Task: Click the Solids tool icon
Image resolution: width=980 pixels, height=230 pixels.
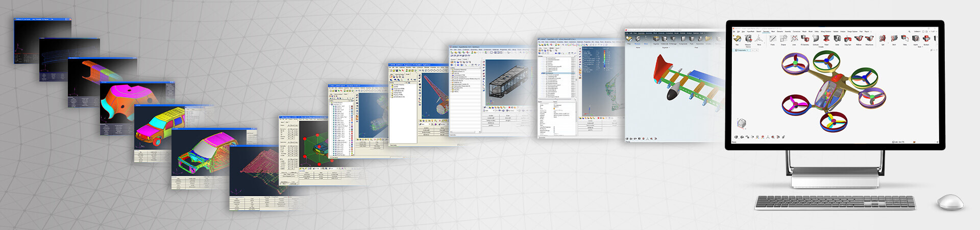Action: [837, 38]
